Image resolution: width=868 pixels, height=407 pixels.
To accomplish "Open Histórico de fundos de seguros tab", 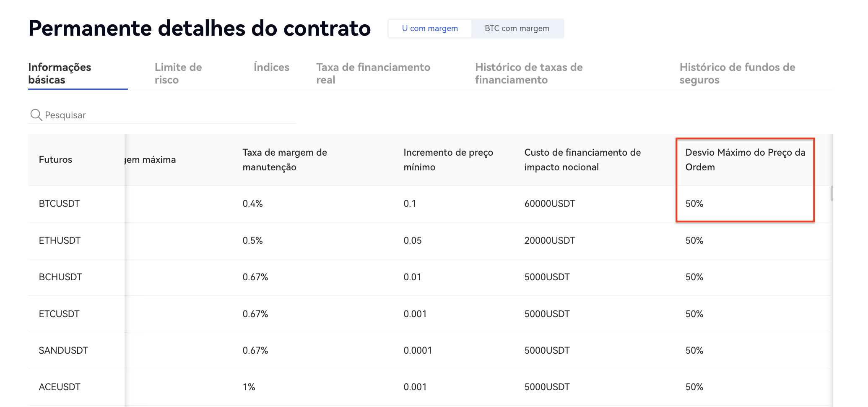I will 737,73.
